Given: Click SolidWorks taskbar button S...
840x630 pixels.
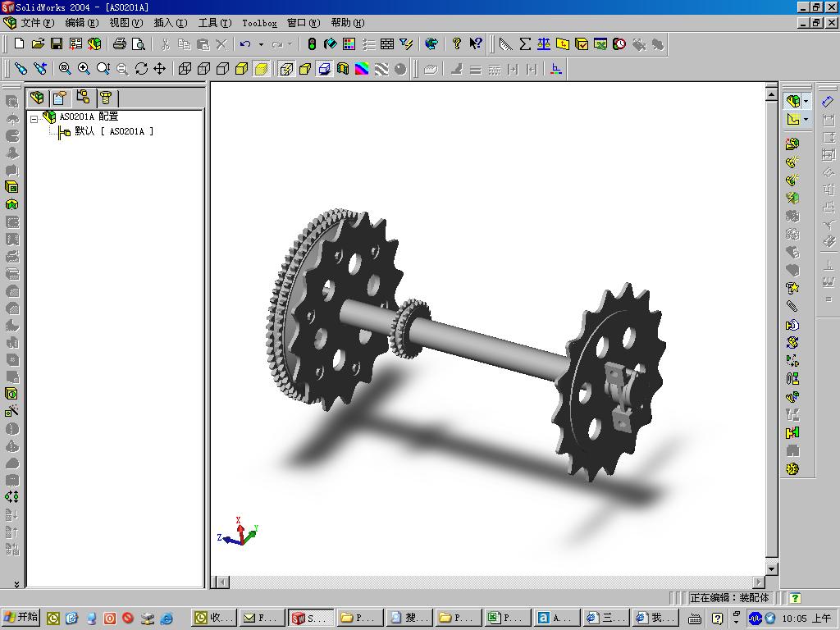Looking at the screenshot, I should [311, 618].
